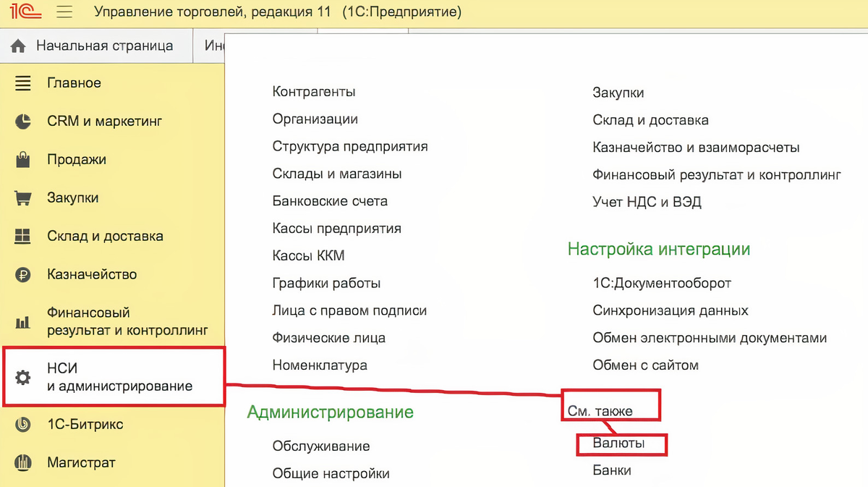The width and height of the screenshot is (868, 487).
Task: Open the Организации link
Action: coord(315,119)
